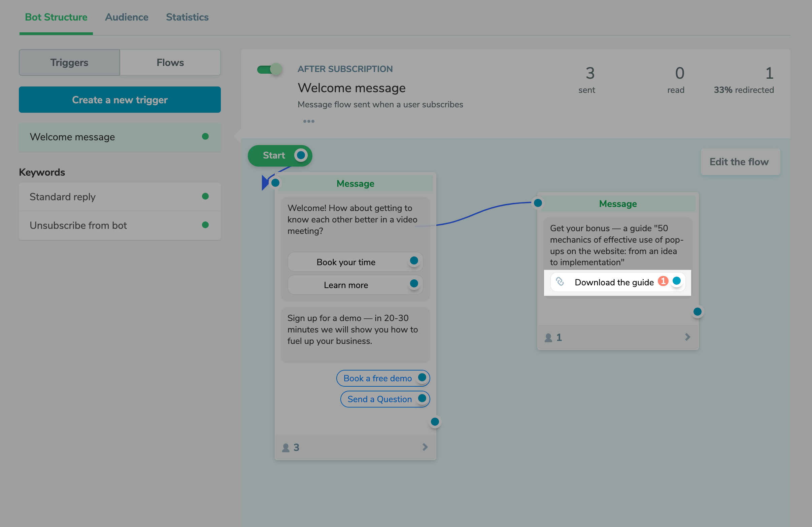Viewport: 812px width, 527px height.
Task: Click the link icon on Download the guide
Action: tap(560, 282)
